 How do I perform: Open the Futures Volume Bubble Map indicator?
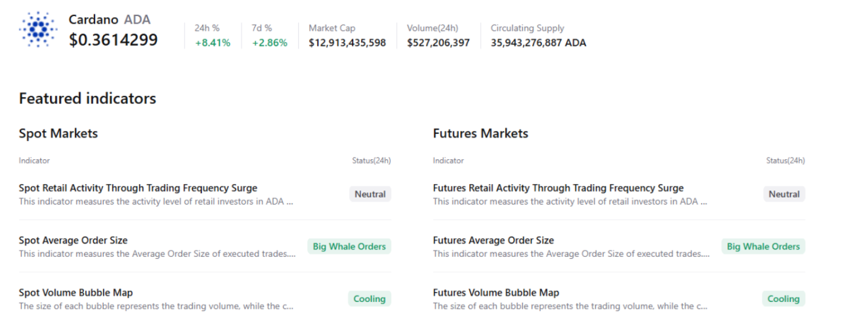(496, 293)
